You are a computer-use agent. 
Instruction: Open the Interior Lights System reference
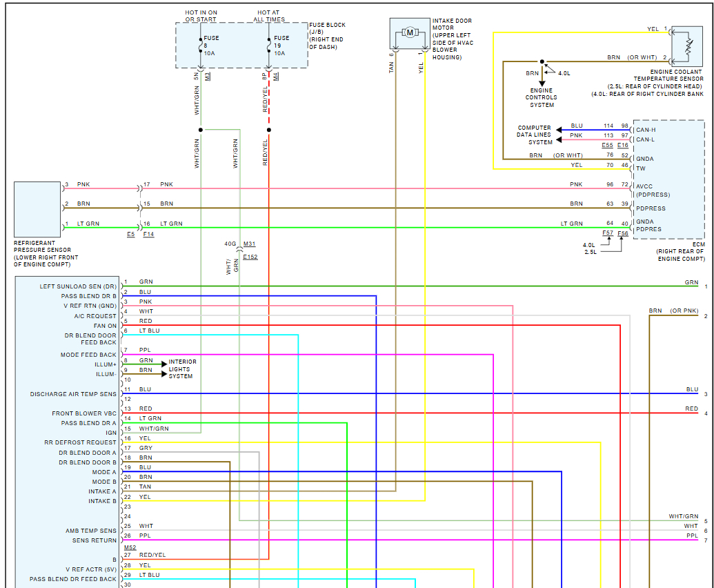pos(182,369)
